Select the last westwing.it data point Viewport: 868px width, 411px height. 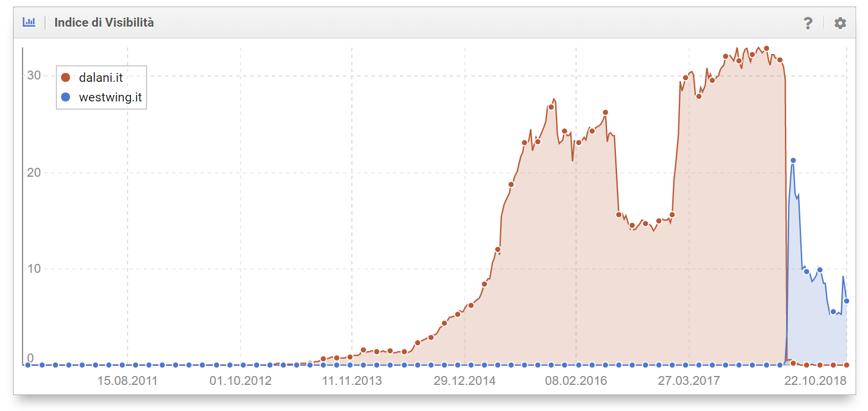click(x=847, y=301)
